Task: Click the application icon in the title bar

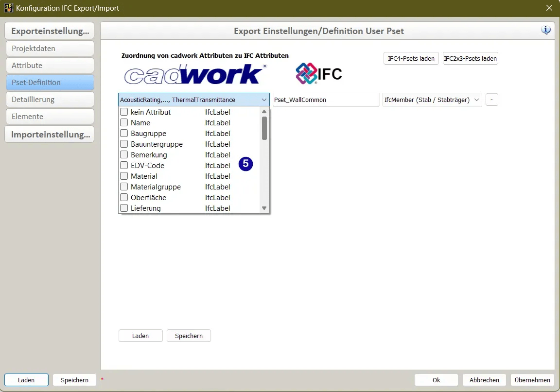Action: [x=8, y=8]
